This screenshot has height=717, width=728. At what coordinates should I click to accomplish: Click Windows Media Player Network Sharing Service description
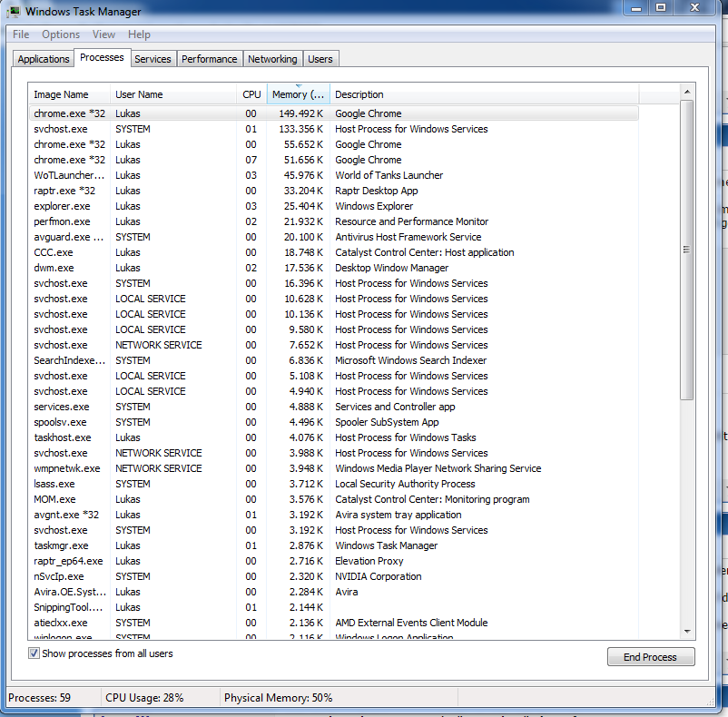[438, 468]
